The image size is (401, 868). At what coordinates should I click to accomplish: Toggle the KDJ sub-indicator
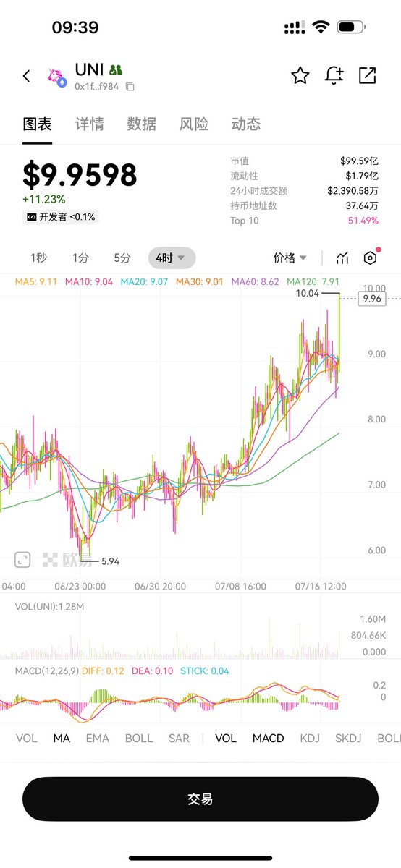pos(310,739)
